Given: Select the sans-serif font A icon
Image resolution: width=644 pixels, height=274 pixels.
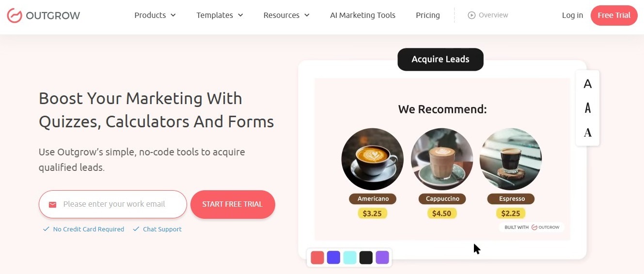Looking at the screenshot, I should [x=588, y=84].
